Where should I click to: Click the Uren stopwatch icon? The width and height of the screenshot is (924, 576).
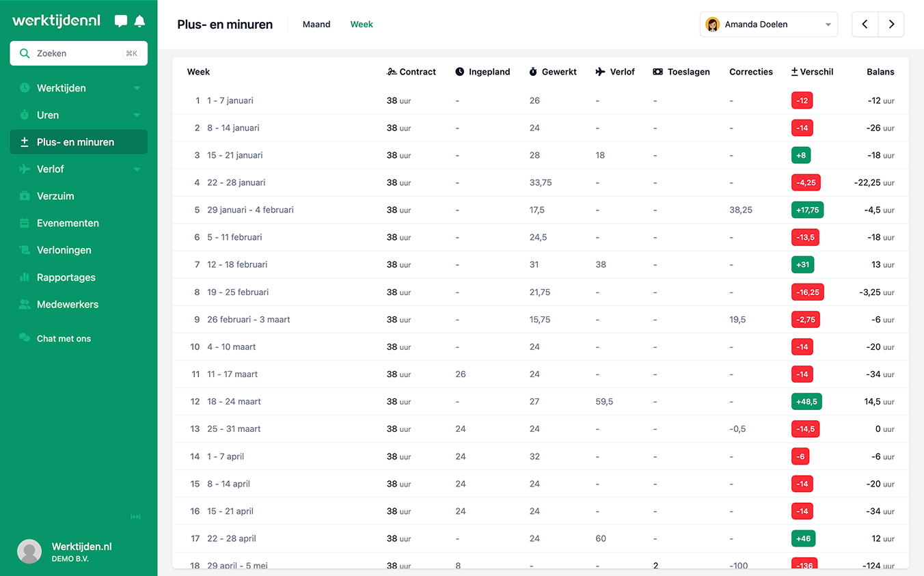coord(25,115)
